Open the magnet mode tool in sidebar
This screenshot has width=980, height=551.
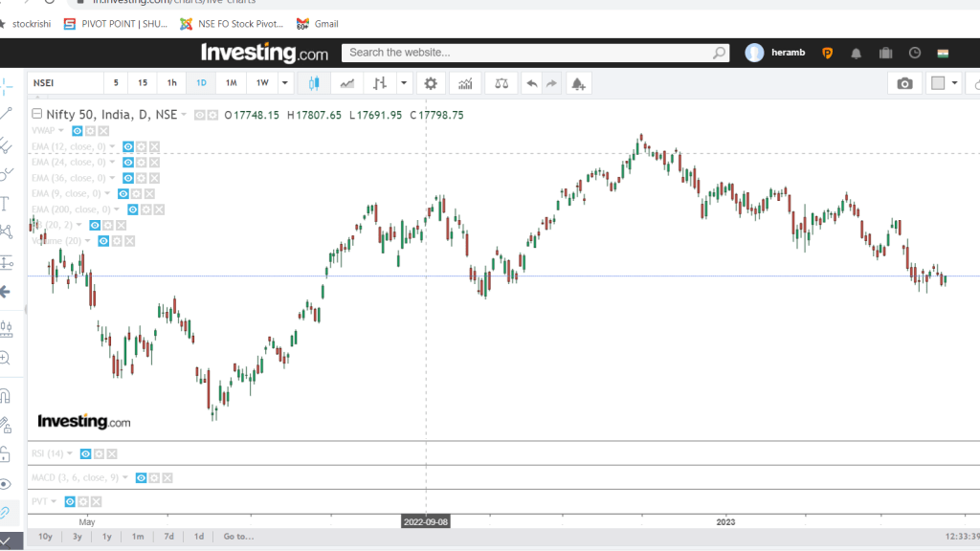[x=6, y=395]
